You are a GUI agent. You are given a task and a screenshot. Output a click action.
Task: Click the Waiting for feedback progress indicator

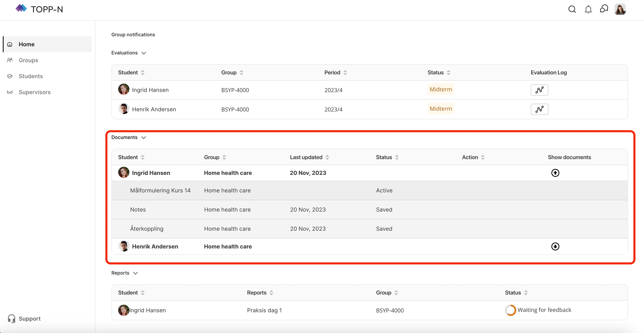[510, 310]
